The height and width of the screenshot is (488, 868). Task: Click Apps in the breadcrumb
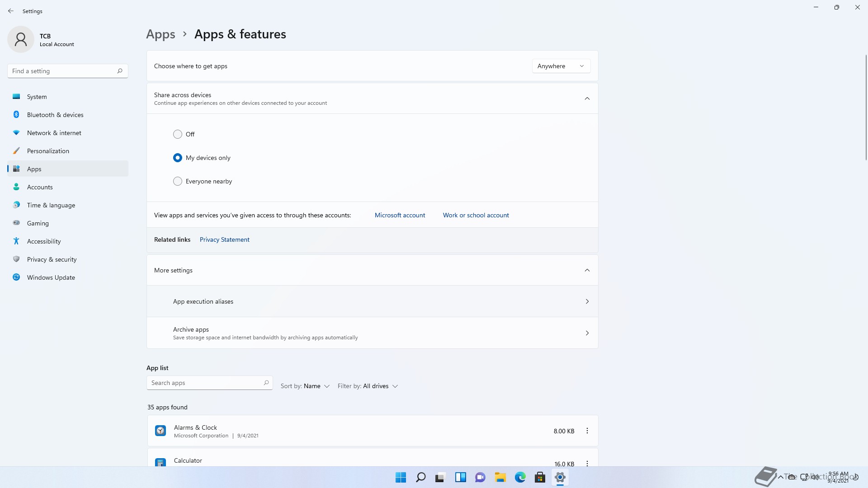pos(160,34)
